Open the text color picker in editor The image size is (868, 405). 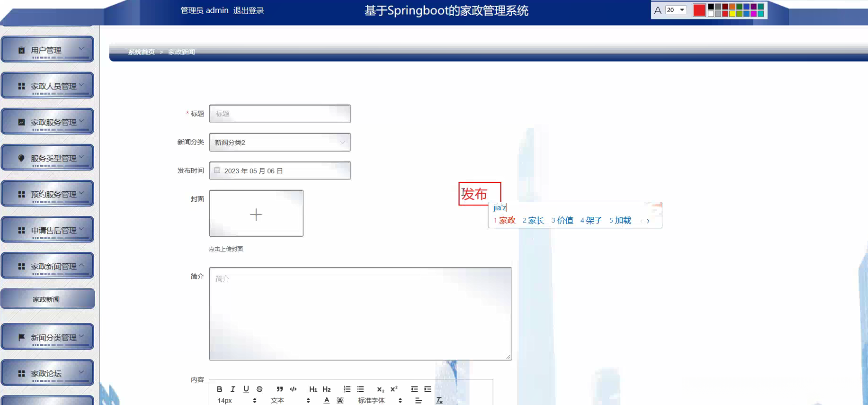[327, 400]
